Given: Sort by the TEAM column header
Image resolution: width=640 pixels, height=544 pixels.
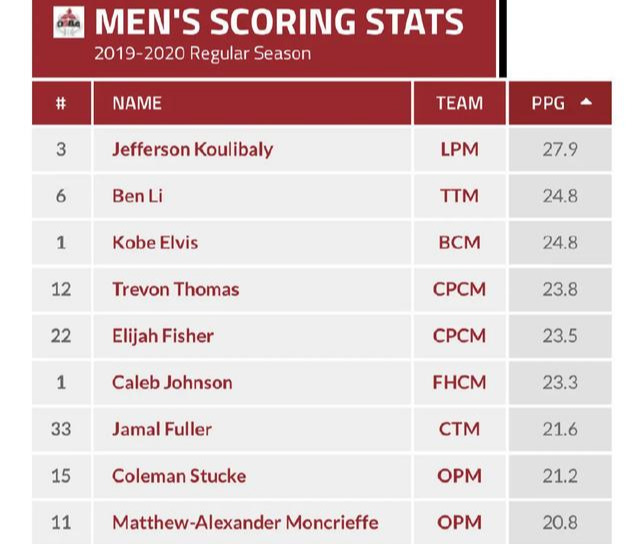Looking at the screenshot, I should [x=459, y=103].
